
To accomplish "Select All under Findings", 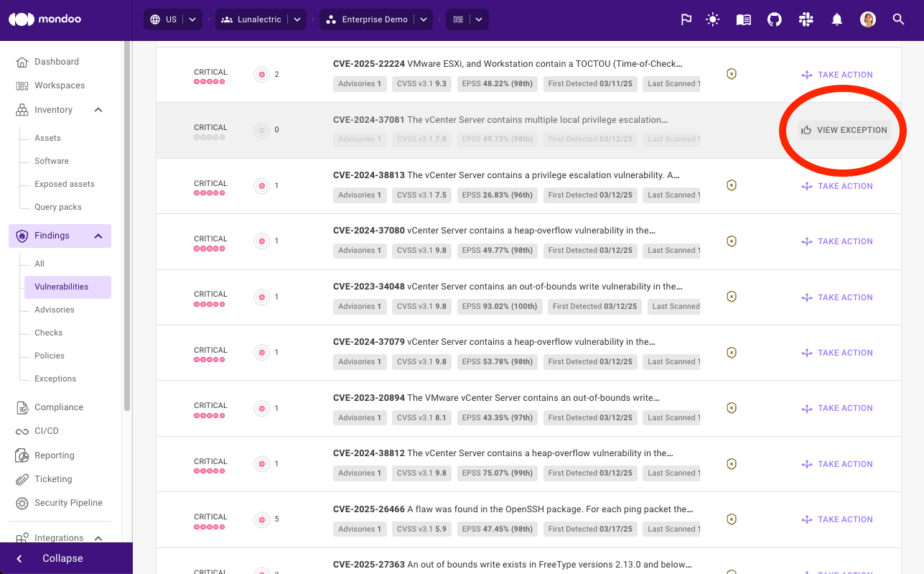I will click(x=39, y=264).
